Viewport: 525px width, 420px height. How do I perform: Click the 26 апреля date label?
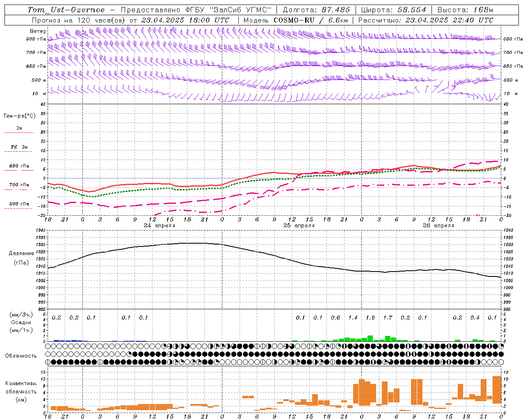438,226
